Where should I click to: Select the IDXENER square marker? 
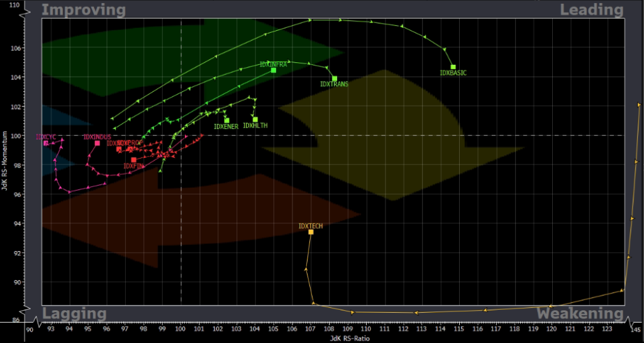(x=226, y=120)
